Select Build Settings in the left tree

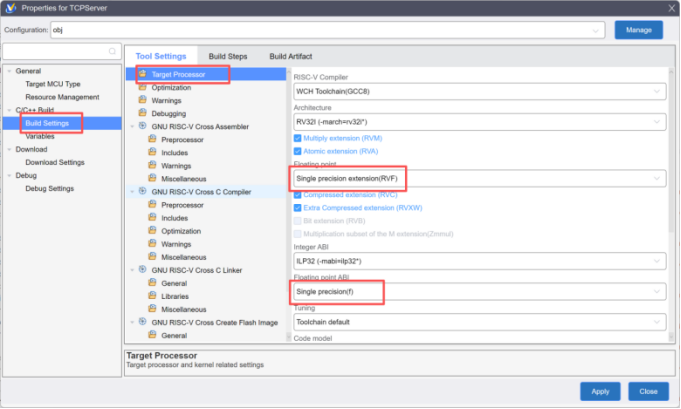(47, 123)
